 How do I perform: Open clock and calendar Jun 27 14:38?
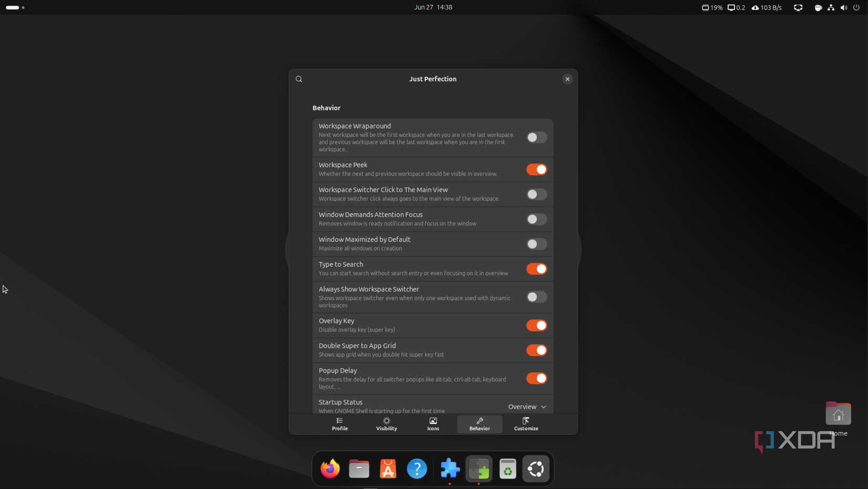[x=433, y=7]
